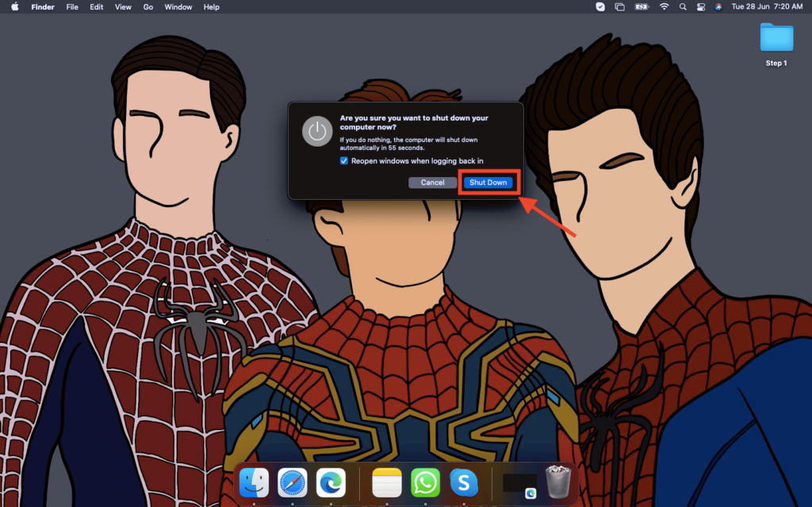Open Control Center in menu bar
812x507 pixels.
click(x=700, y=7)
